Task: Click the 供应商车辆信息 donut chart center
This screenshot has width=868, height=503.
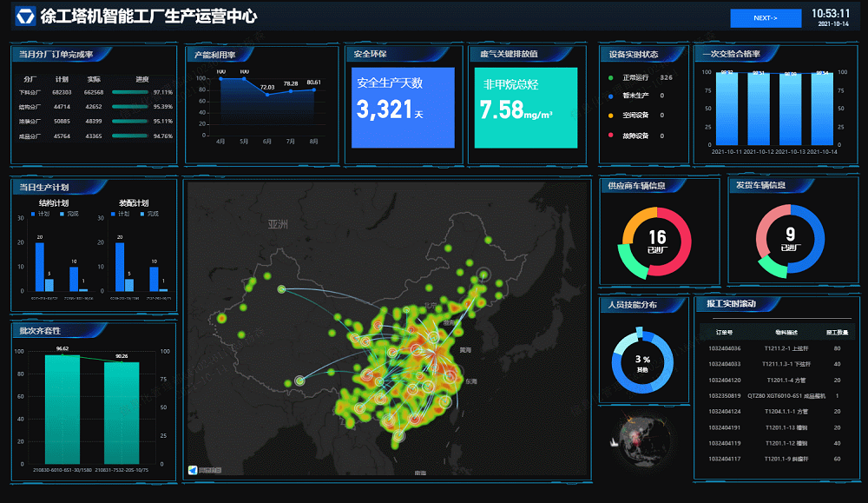Action: pyautogui.click(x=657, y=241)
